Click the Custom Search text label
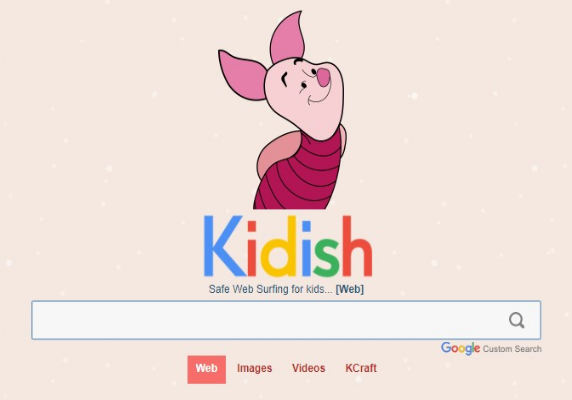 click(x=512, y=349)
